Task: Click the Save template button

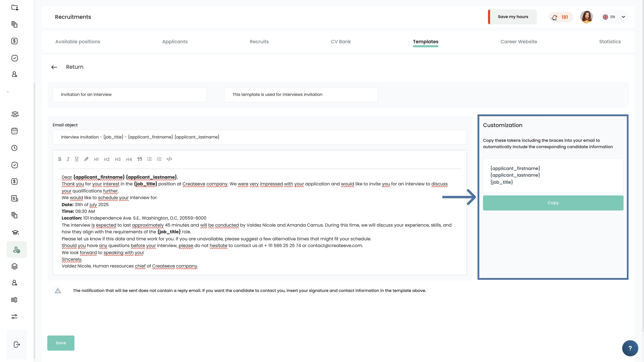Action: coord(61,343)
